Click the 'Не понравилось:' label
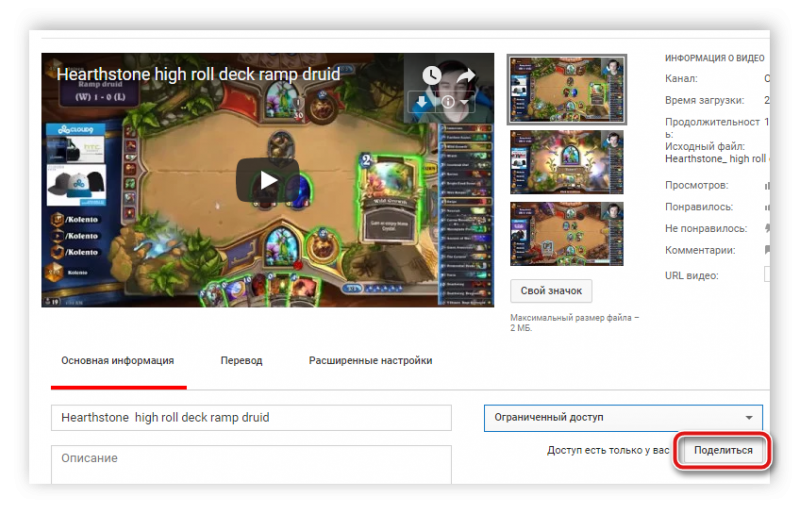Image resolution: width=800 pixels, height=514 pixels. click(x=706, y=228)
